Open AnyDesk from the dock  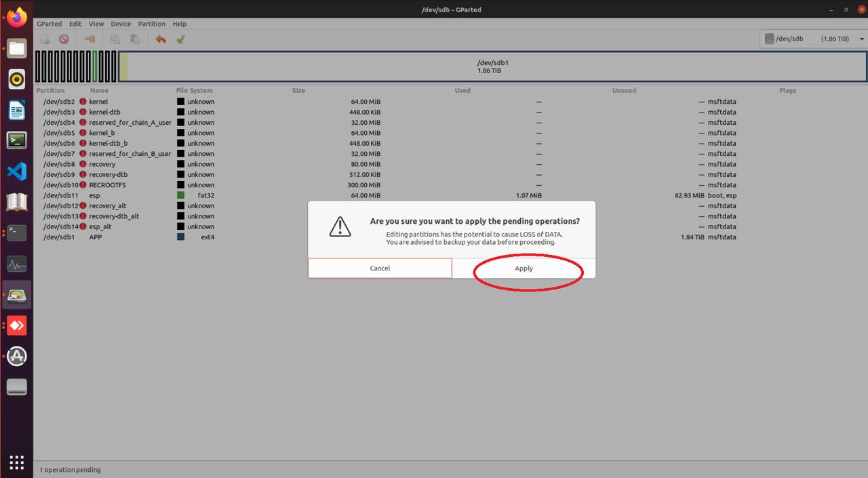tap(17, 325)
